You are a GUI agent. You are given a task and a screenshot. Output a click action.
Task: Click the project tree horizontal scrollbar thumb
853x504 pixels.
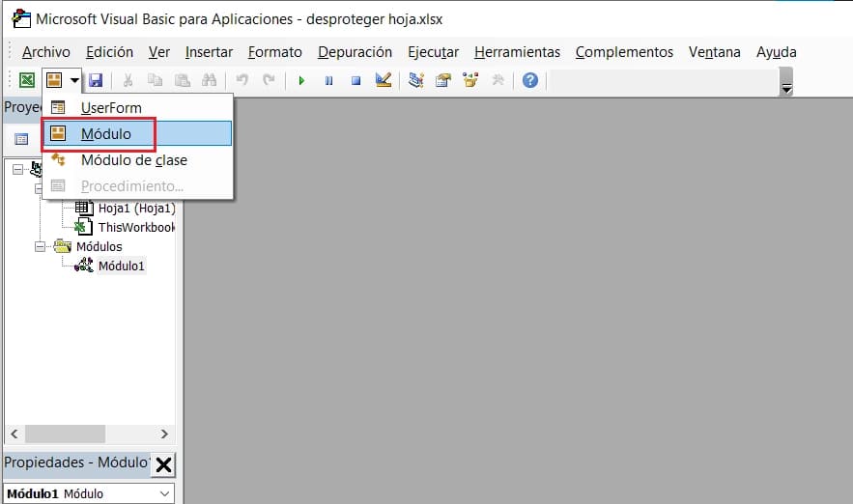click(x=65, y=434)
